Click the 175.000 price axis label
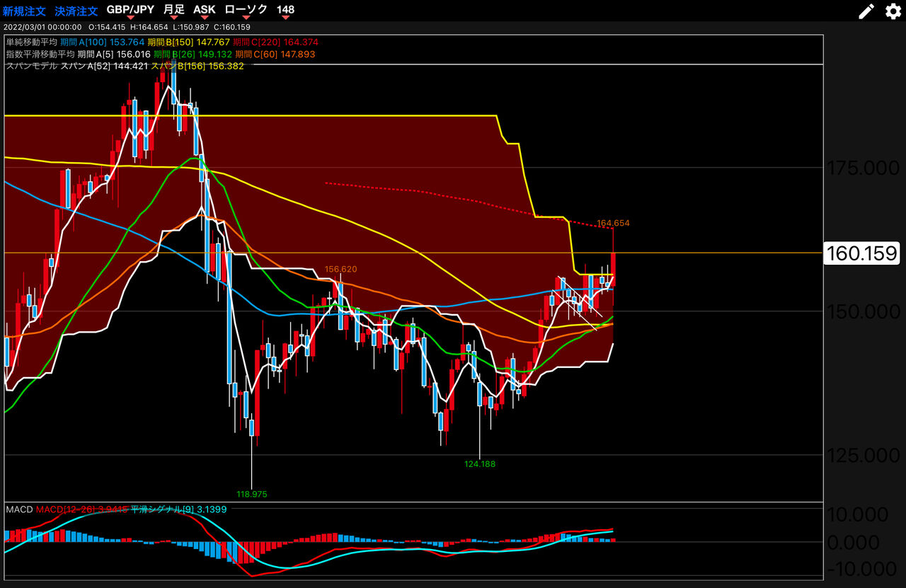The height and width of the screenshot is (588, 906). click(x=862, y=168)
